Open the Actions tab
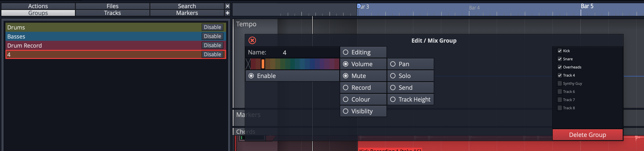Image resolution: width=644 pixels, height=151 pixels. click(38, 6)
